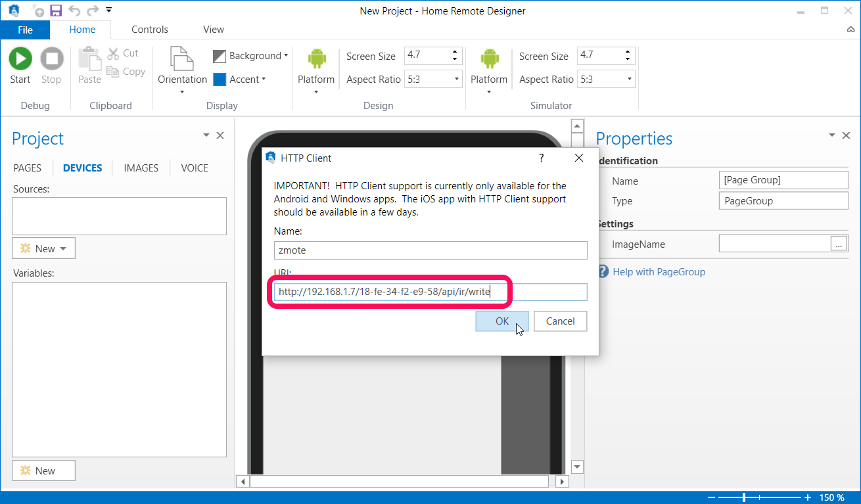
Task: Click the zoom slider thumb
Action: tap(744, 497)
